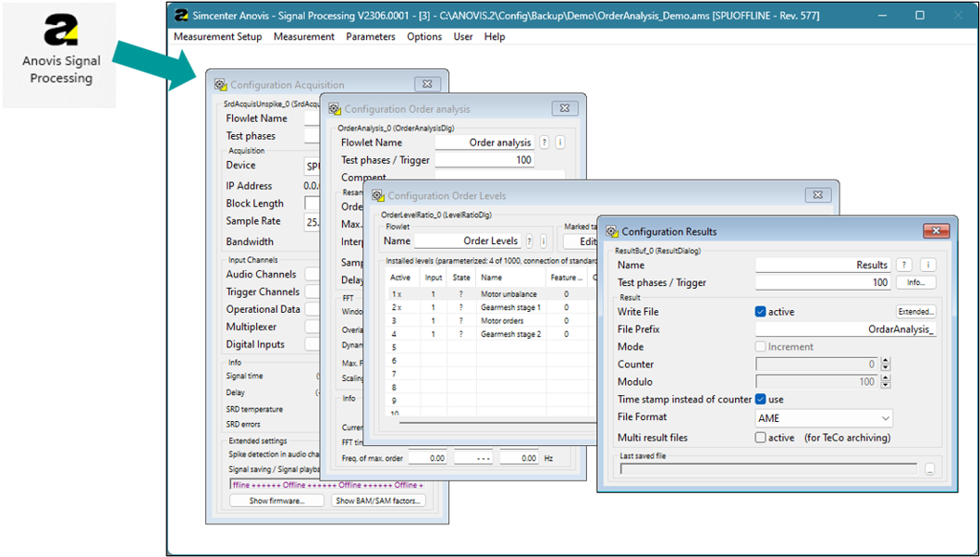980x557 pixels.
Task: Click the ? help button beside Order analysis name
Action: coord(545,142)
